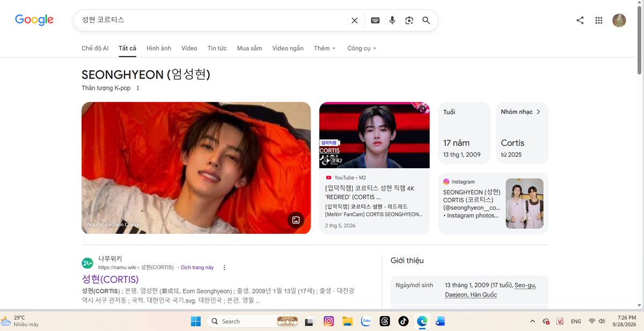Screen dimensions: 644x331
Task: Launch Instagram from the taskbar
Action: click(329, 321)
